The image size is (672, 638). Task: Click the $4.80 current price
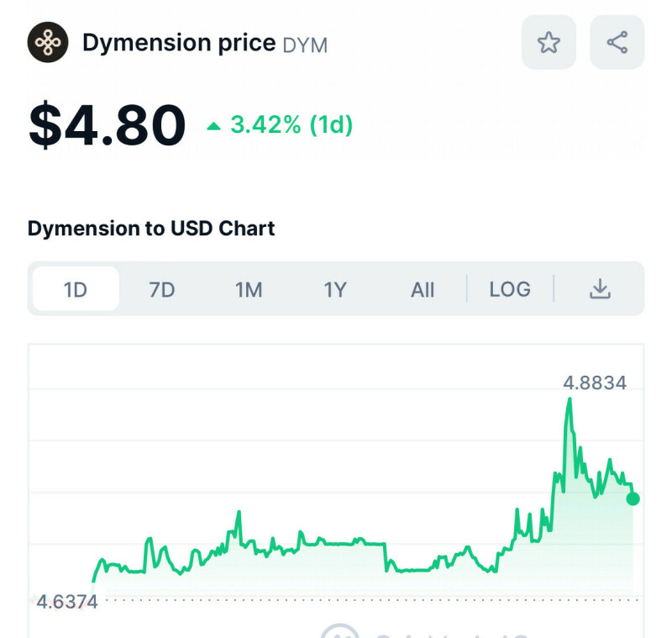tap(107, 126)
